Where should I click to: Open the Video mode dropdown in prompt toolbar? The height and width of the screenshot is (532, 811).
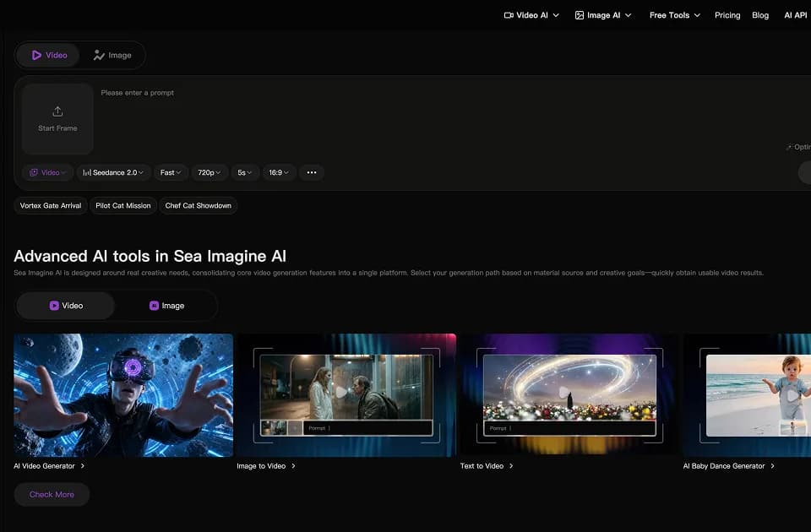(x=47, y=172)
